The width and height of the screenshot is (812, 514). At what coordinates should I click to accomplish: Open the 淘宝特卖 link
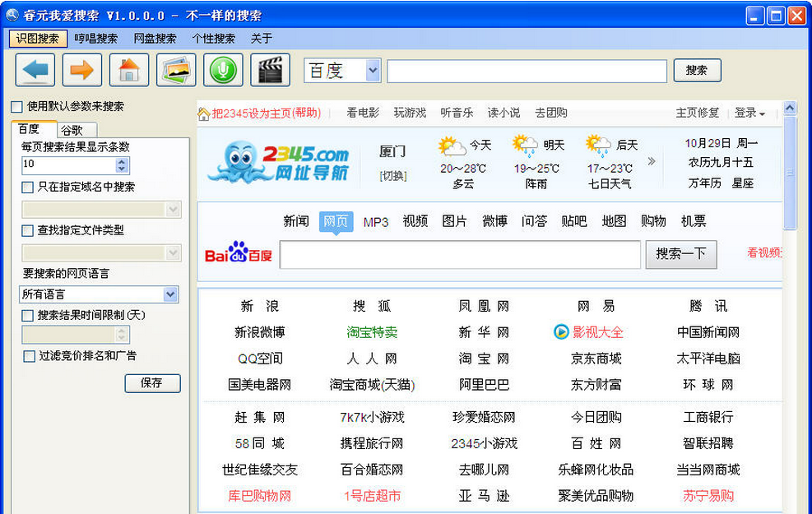[x=372, y=332]
